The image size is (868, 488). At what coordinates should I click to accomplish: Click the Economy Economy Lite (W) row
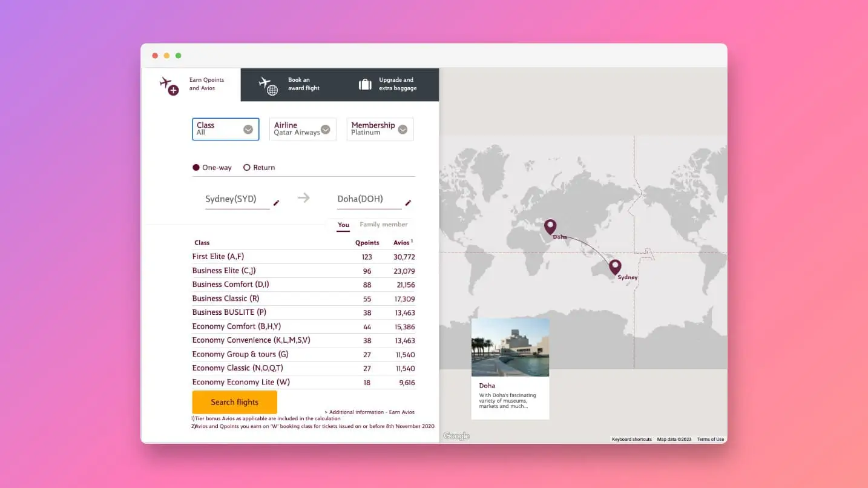[304, 382]
